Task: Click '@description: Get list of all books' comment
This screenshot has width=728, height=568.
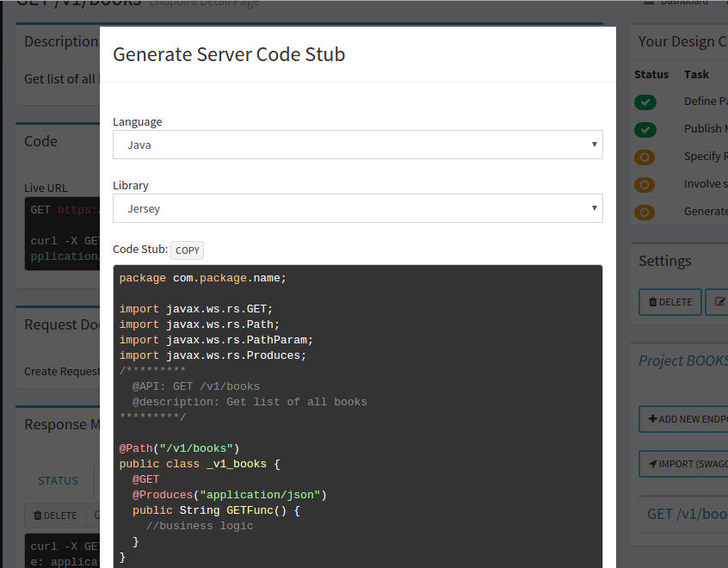Action: coord(250,402)
